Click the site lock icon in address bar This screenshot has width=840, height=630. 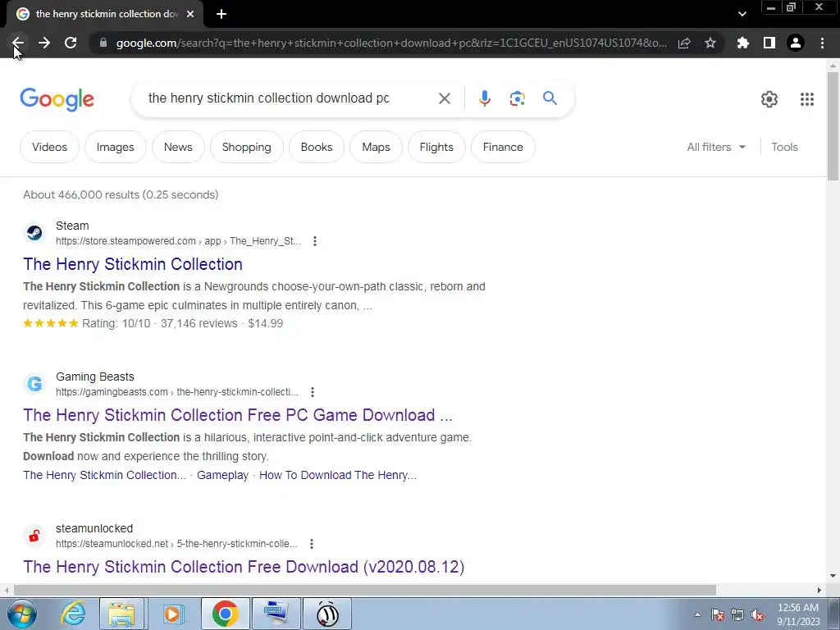point(103,43)
